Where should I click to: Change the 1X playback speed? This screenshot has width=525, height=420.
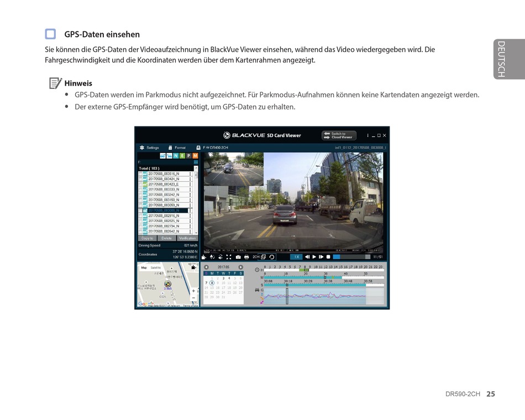pos(296,257)
